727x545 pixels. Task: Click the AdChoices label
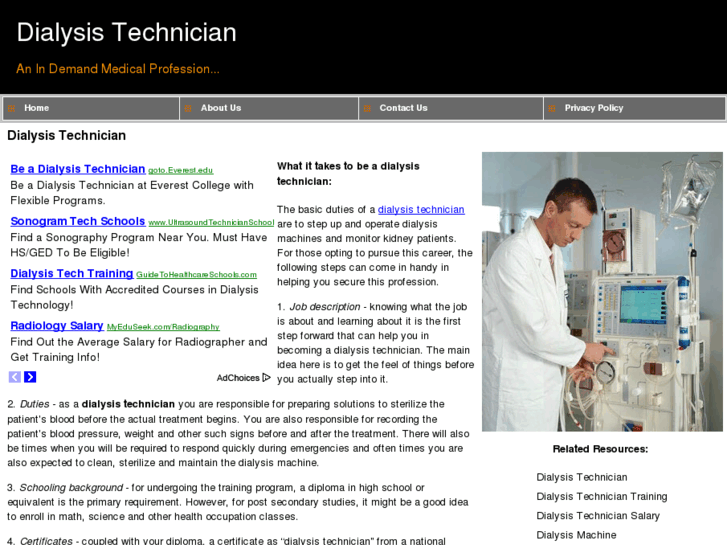(238, 378)
